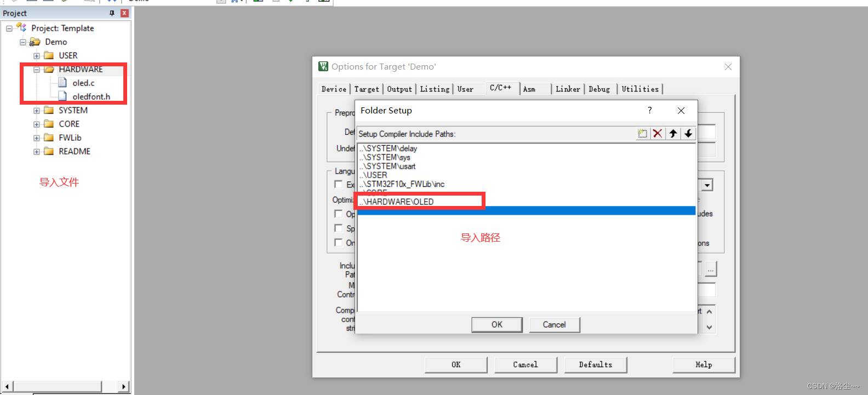868x395 pixels.
Task: Click the down scroll arrow of the compiler control string
Action: pos(709,327)
